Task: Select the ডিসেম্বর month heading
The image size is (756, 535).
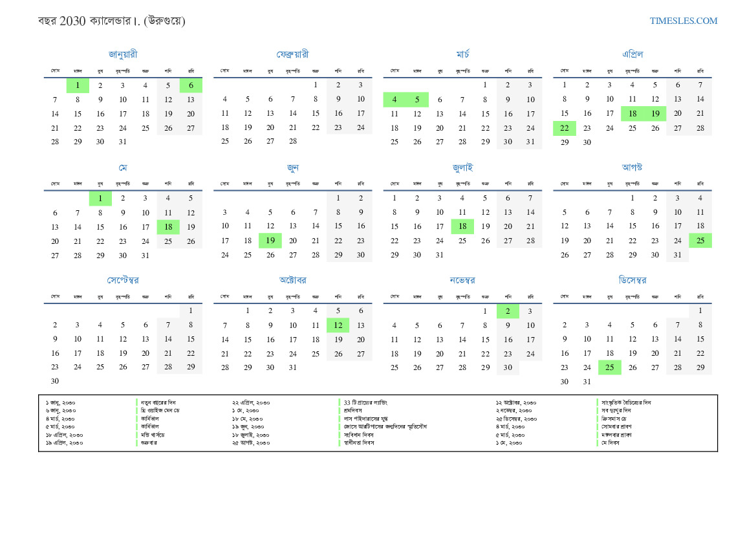Action: (x=632, y=280)
